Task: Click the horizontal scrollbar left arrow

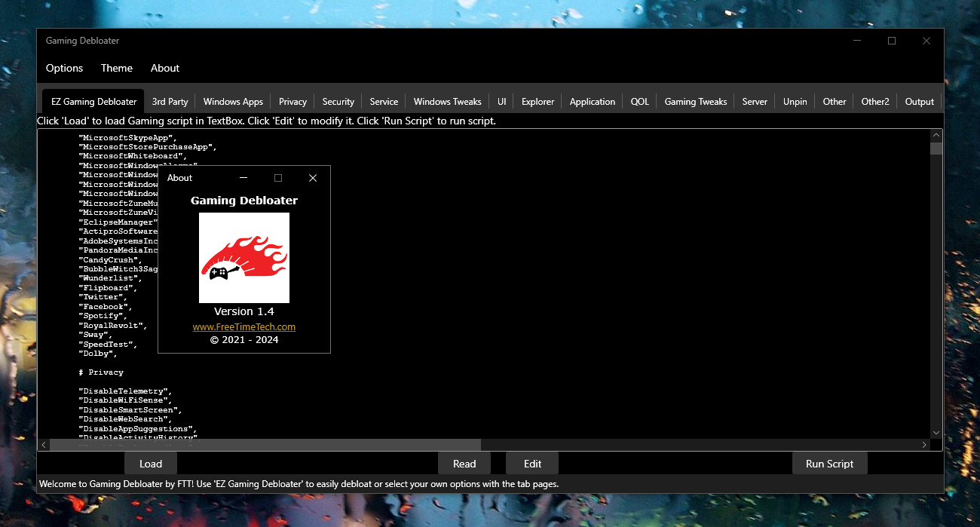Action: click(x=44, y=445)
